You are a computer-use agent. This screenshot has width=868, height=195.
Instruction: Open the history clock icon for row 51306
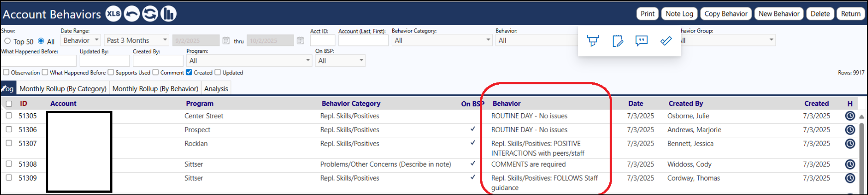850,130
